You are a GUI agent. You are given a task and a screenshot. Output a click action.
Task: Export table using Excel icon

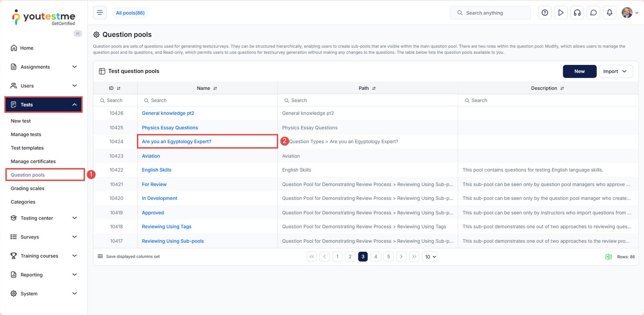pyautogui.click(x=609, y=257)
